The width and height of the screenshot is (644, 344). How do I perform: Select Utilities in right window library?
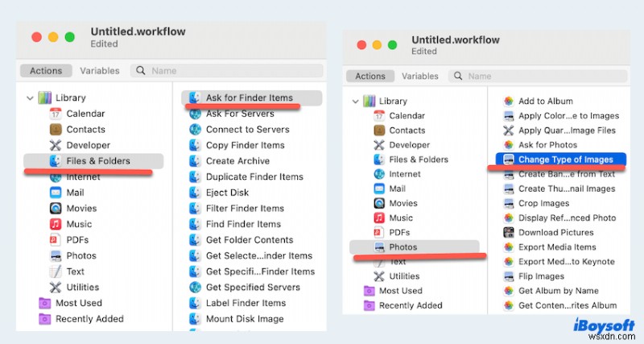pos(404,276)
